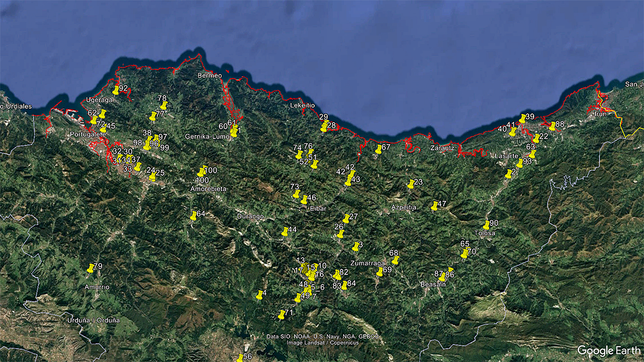The width and height of the screenshot is (644, 362).
Task: Click the pushpin marked 79 near Amurrio
Action: 91,268
